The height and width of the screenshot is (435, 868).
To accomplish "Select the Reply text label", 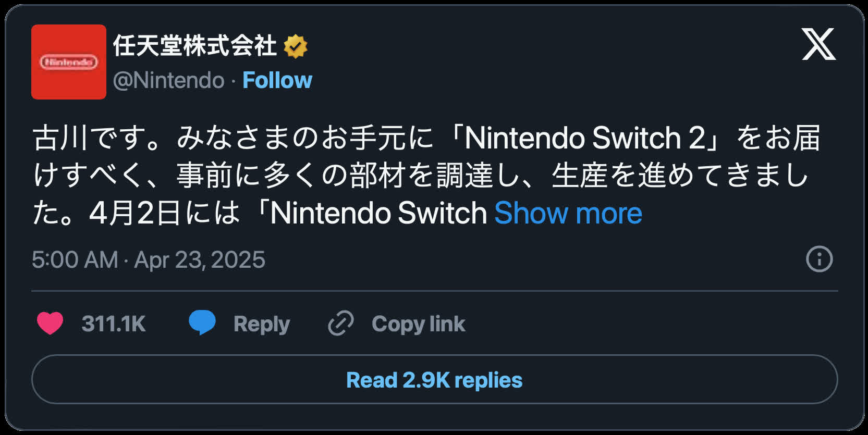I will coord(262,324).
